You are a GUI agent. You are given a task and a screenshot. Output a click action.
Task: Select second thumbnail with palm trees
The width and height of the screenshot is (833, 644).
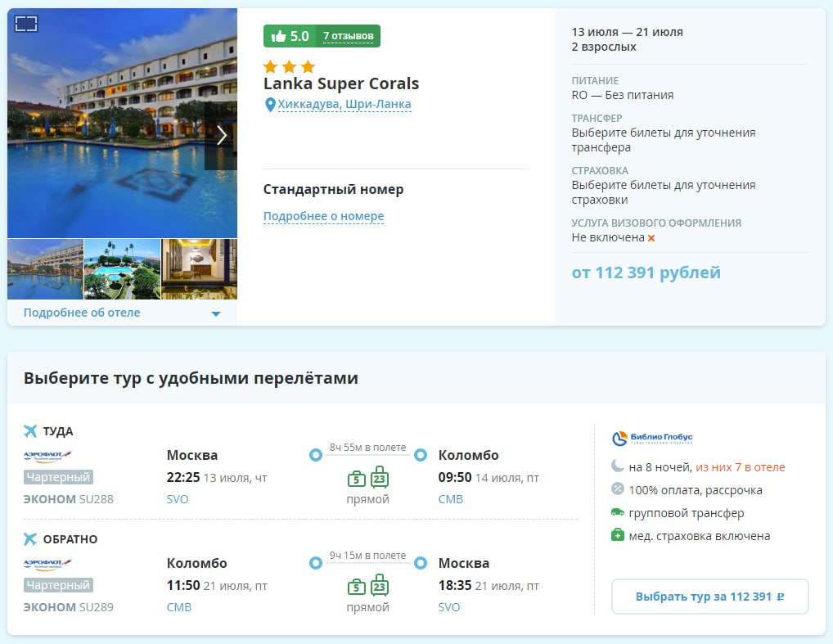(122, 269)
